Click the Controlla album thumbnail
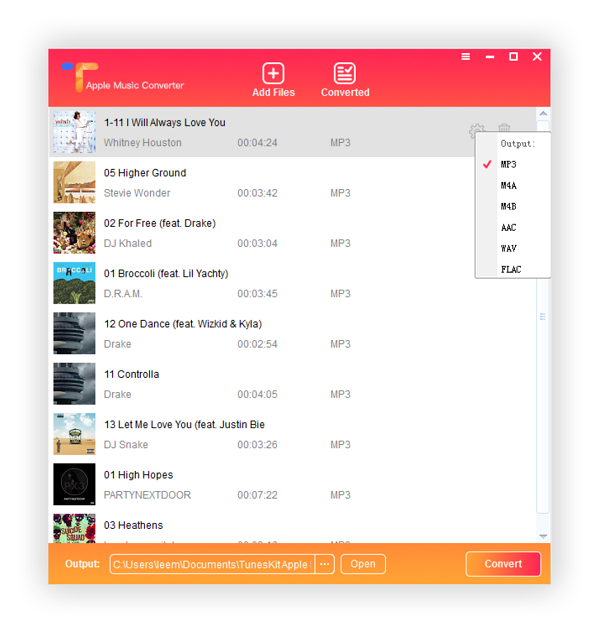Image resolution: width=600 pixels, height=632 pixels. [x=74, y=384]
